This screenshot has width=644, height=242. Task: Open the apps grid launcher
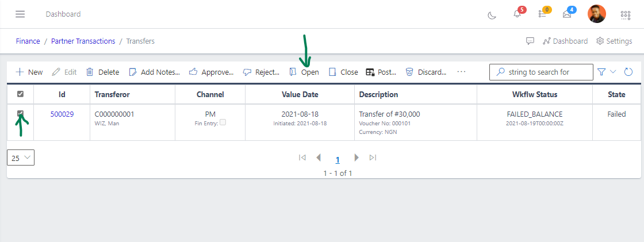tap(625, 15)
